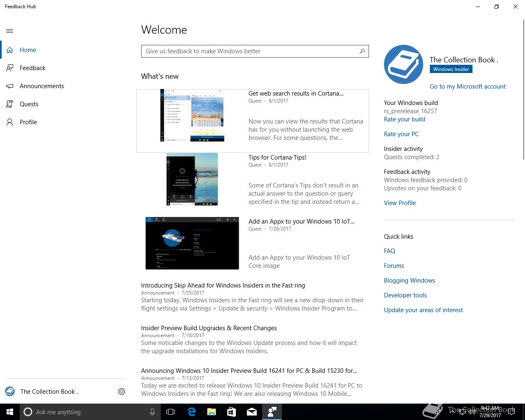The width and height of the screenshot is (525, 420).
Task: Click Windows Insider badge
Action: [451, 69]
